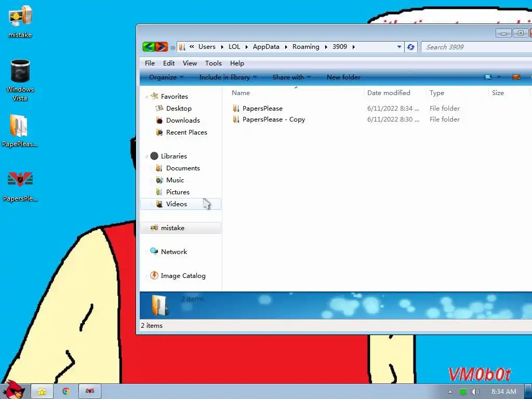Select Roaming in the address path
The height and width of the screenshot is (399, 532).
point(305,47)
